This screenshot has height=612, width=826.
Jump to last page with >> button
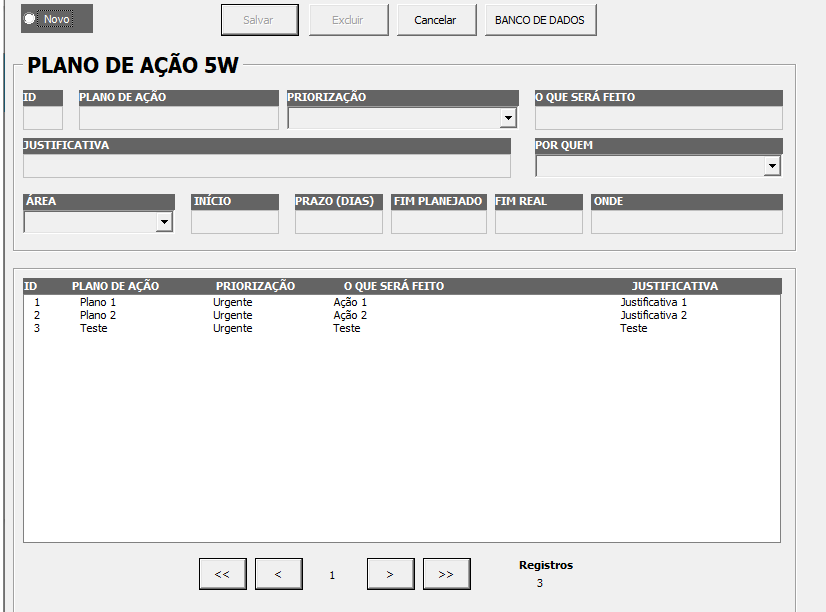(446, 574)
